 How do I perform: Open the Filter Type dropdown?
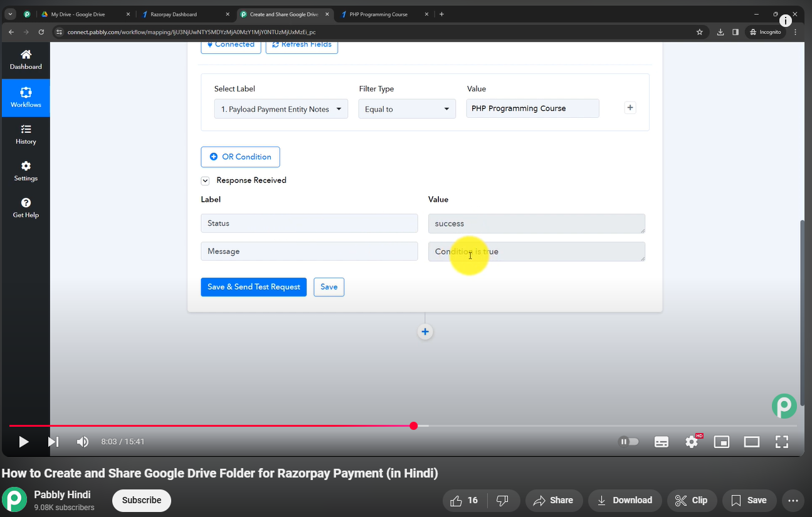tap(407, 109)
